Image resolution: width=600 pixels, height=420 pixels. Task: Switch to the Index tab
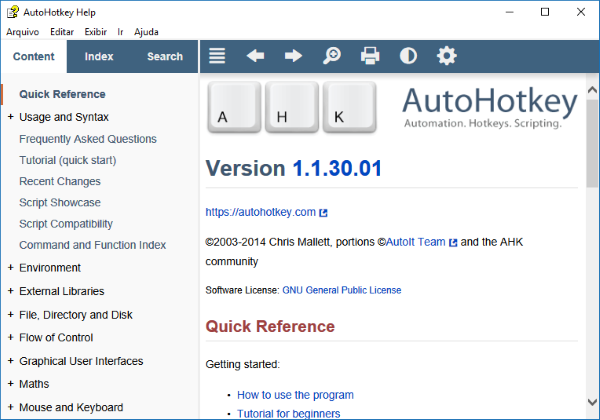(99, 57)
